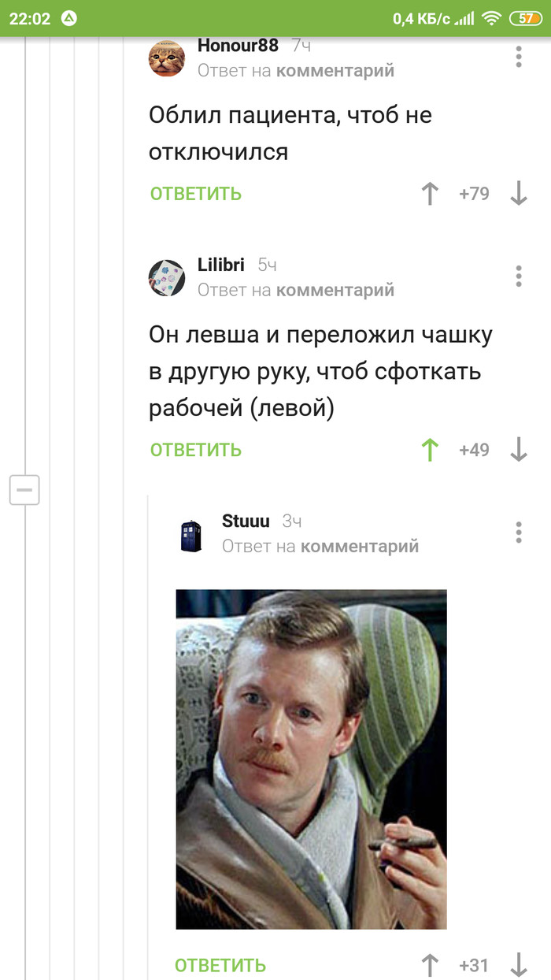Open username link Stuuu
This screenshot has height=980, width=551.
[x=246, y=521]
